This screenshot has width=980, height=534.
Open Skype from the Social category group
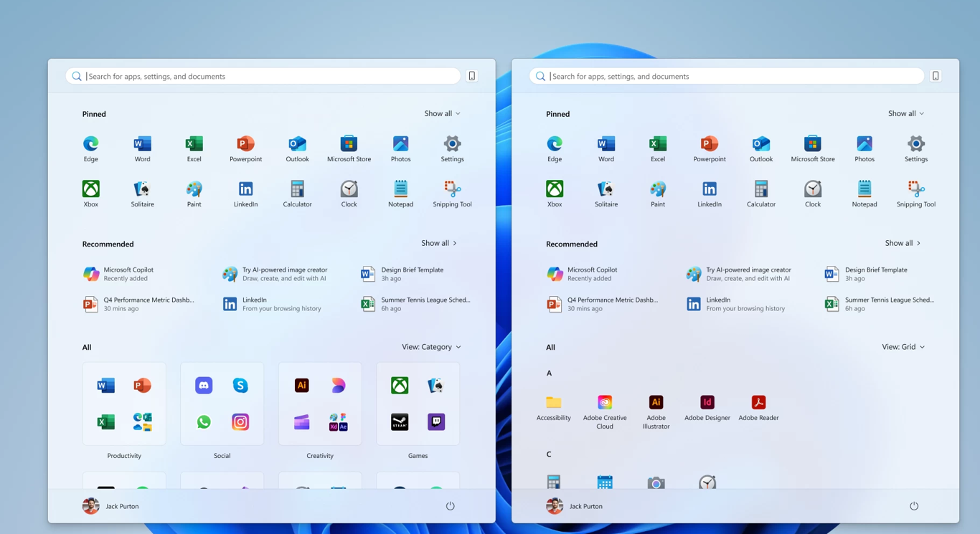point(240,386)
